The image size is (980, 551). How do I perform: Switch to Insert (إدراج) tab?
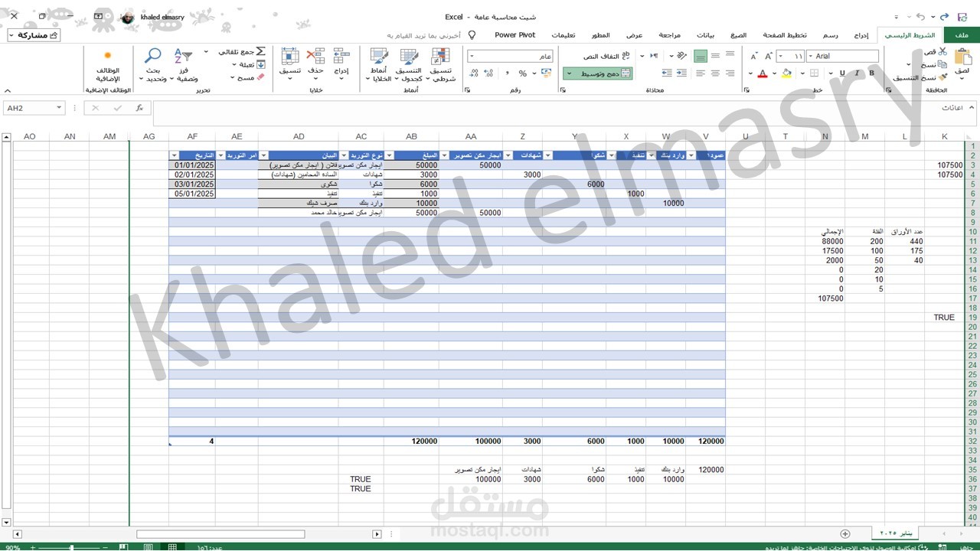[862, 35]
